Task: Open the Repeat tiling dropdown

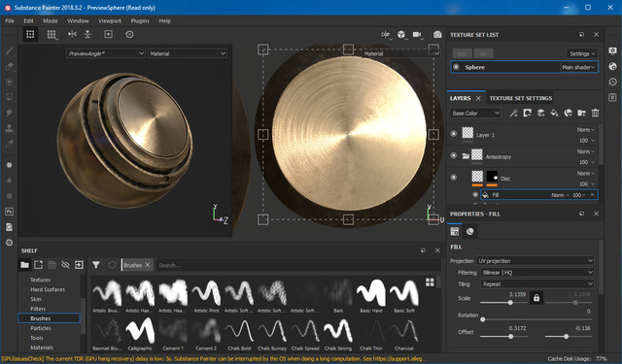Action: (537, 284)
